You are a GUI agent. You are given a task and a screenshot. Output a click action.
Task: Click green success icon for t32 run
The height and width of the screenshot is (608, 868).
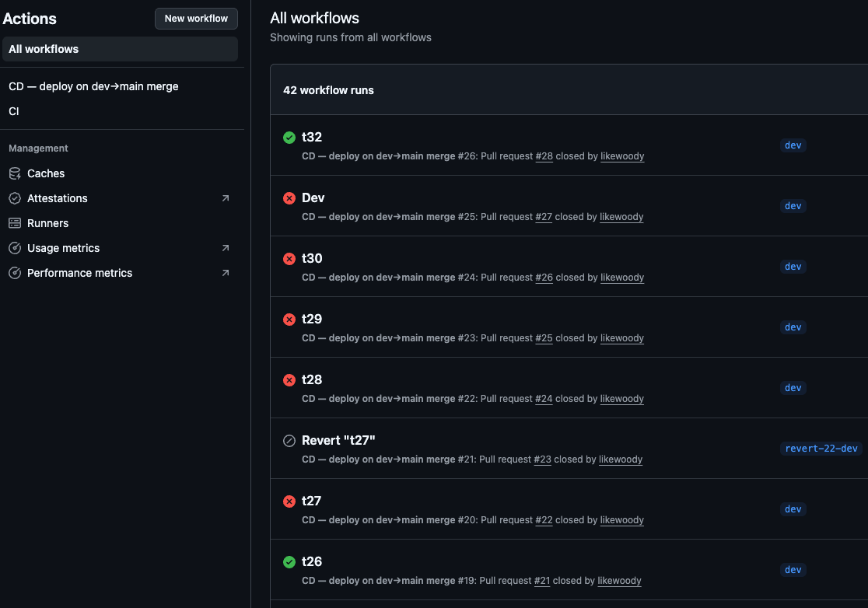coord(289,138)
